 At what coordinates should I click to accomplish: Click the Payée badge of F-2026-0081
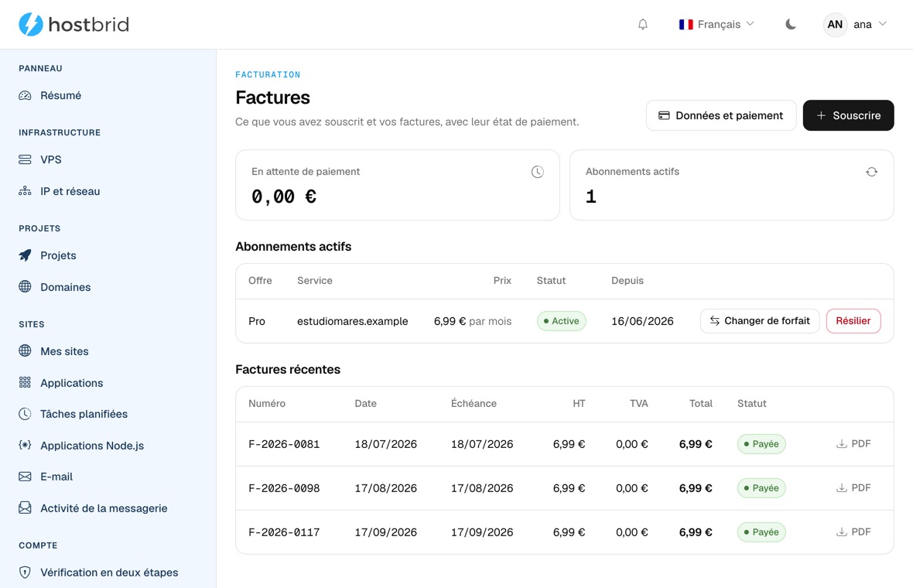(x=761, y=443)
